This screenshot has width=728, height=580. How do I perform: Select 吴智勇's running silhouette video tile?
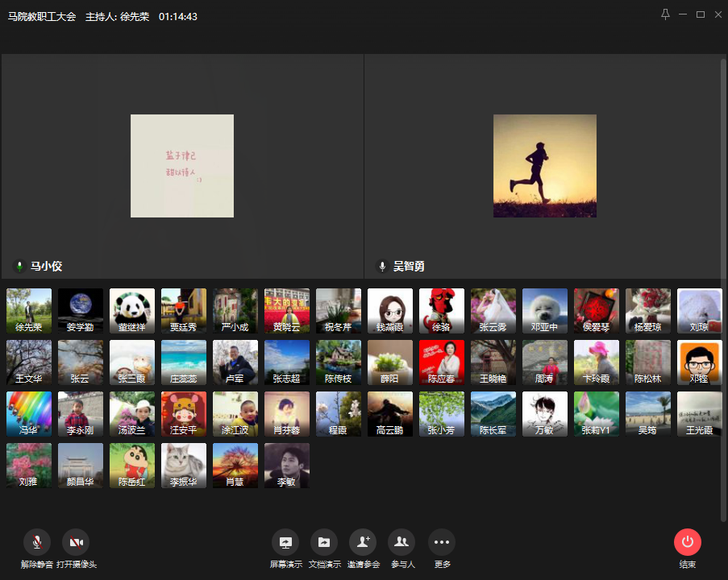(x=545, y=166)
